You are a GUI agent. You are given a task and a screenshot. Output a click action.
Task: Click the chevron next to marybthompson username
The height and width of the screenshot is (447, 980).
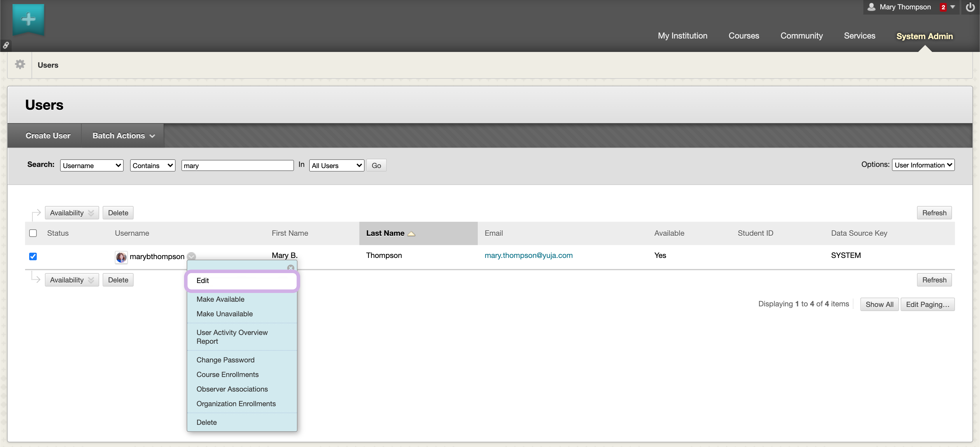point(192,256)
